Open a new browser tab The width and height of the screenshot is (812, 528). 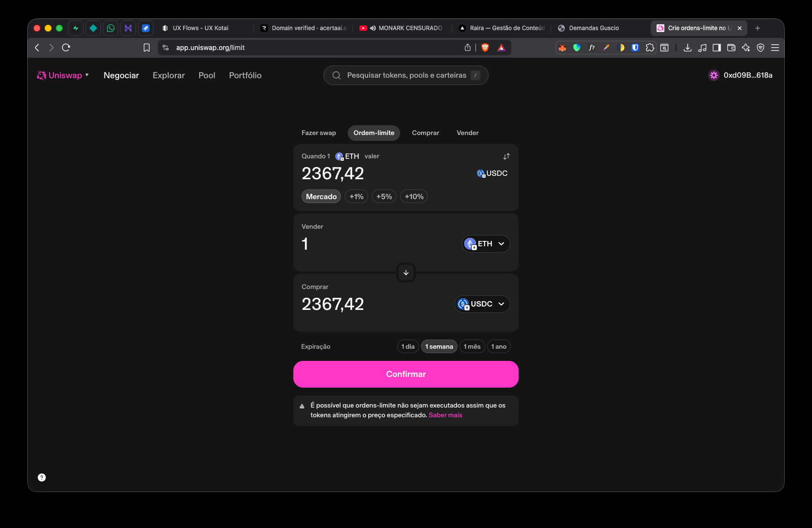pyautogui.click(x=758, y=28)
